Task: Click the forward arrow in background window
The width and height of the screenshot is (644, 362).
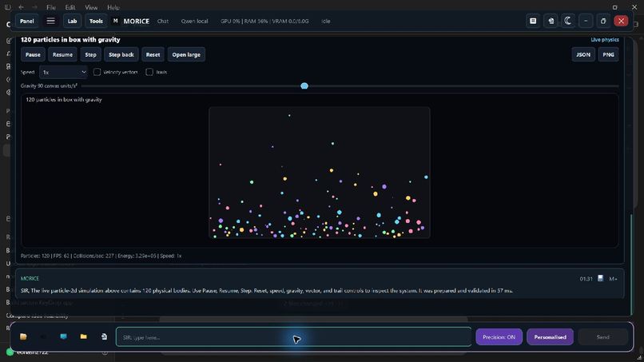Action: pos(34,7)
